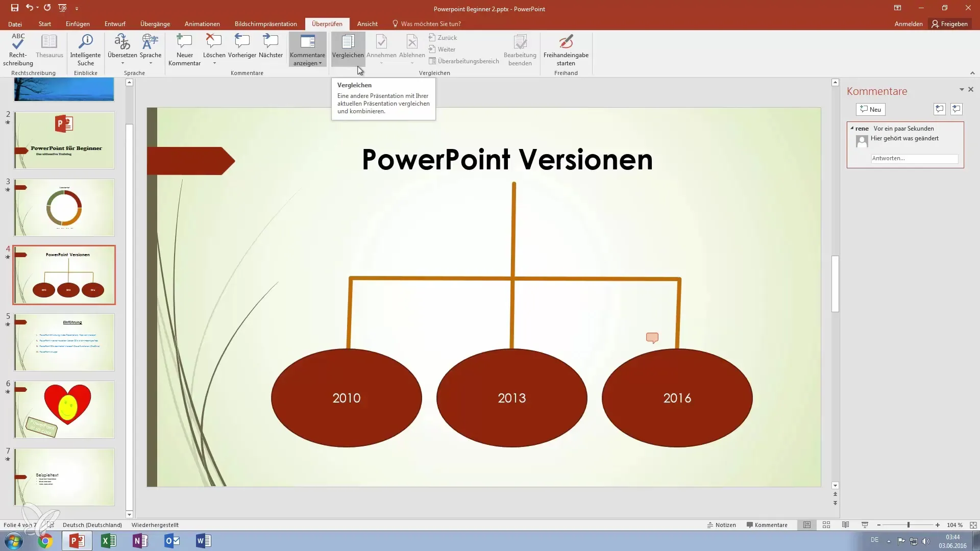Click Freigeben to share
Image resolution: width=980 pixels, height=551 pixels.
pyautogui.click(x=949, y=24)
